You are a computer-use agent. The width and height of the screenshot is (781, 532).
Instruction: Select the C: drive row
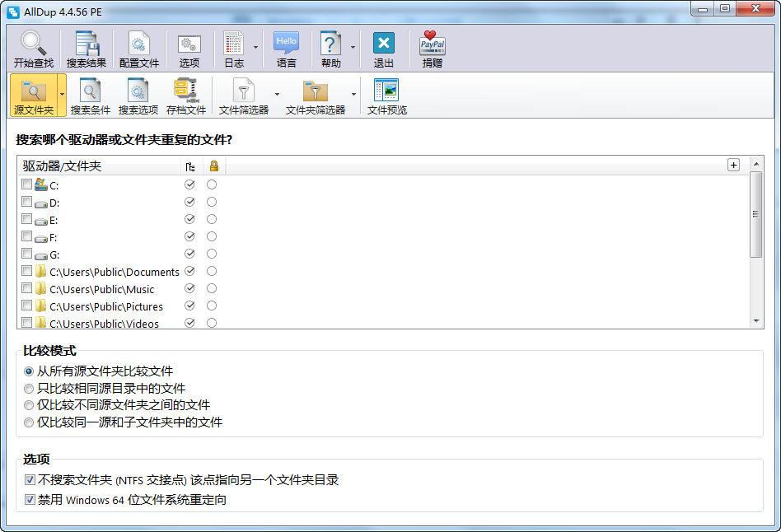pyautogui.click(x=383, y=184)
